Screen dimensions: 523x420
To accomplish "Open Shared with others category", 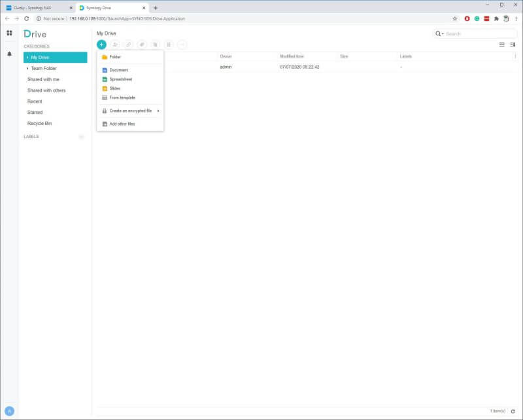I will point(46,90).
